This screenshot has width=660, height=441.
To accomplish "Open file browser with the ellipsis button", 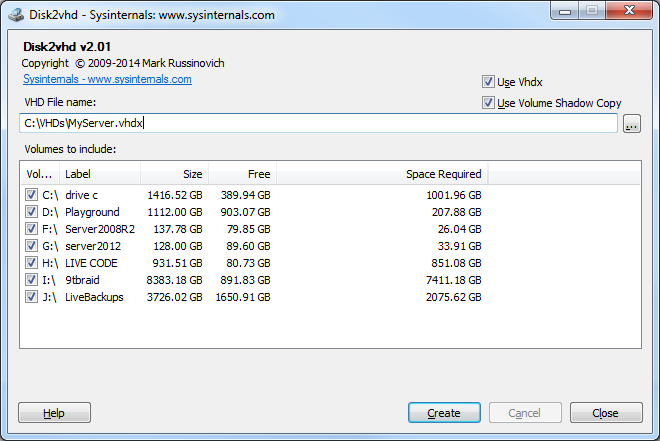I will tap(631, 124).
